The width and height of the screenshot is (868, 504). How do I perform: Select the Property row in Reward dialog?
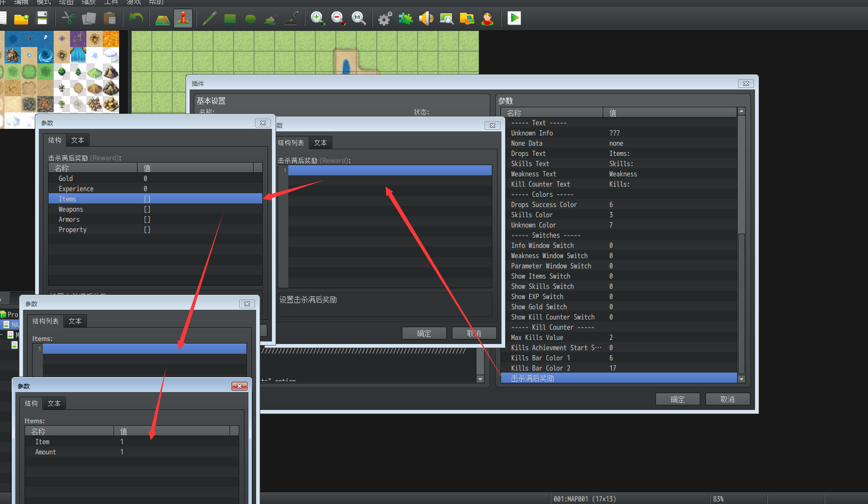155,230
